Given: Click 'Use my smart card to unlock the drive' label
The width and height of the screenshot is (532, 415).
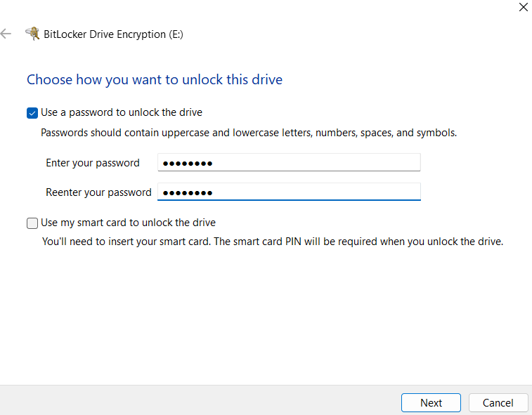Looking at the screenshot, I should point(128,223).
